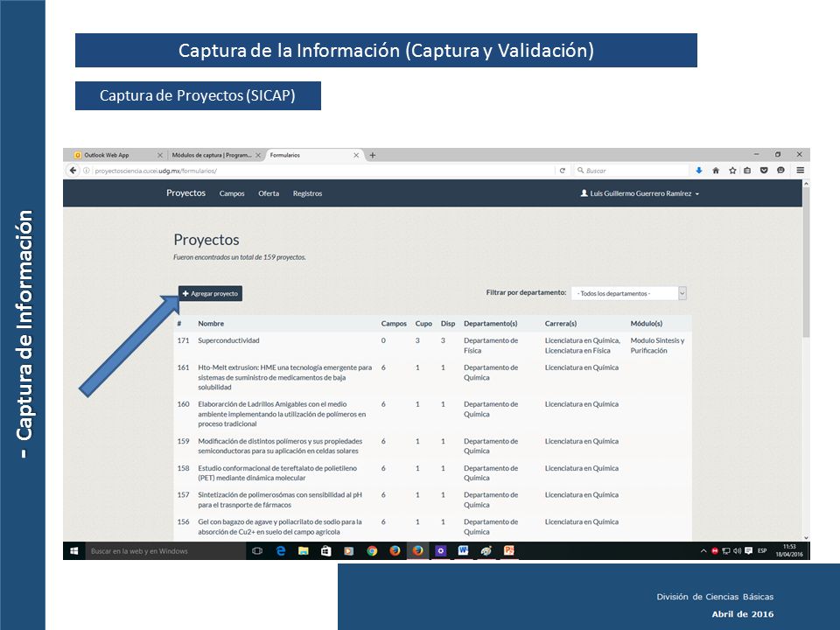Open Registros in the navigation bar
Viewport: 840px width, 630px height.
(307, 193)
